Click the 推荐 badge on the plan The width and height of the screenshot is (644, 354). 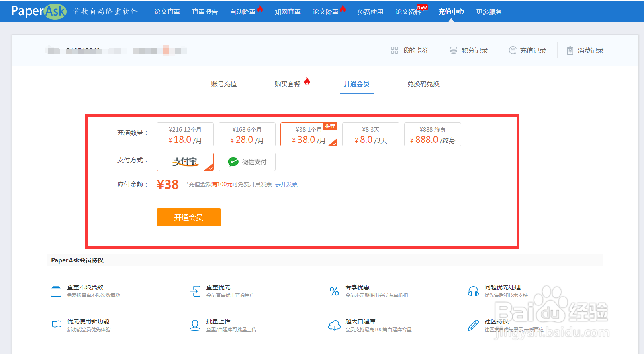330,126
